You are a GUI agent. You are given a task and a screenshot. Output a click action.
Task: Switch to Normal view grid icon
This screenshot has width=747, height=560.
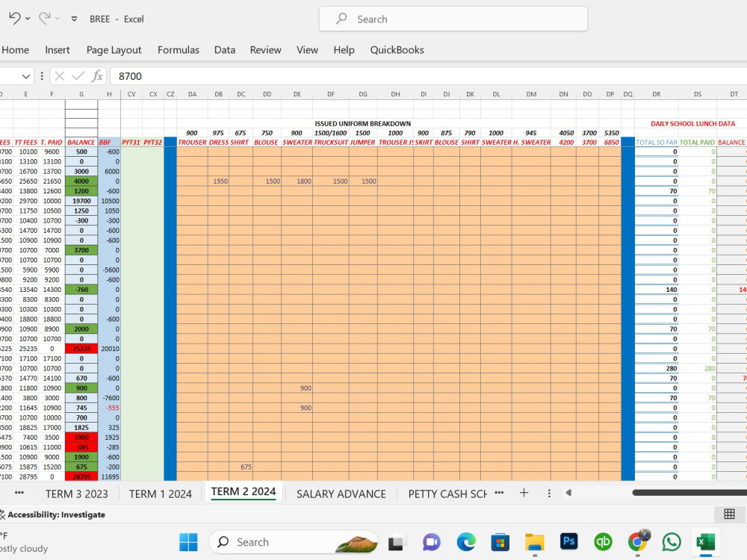[729, 514]
